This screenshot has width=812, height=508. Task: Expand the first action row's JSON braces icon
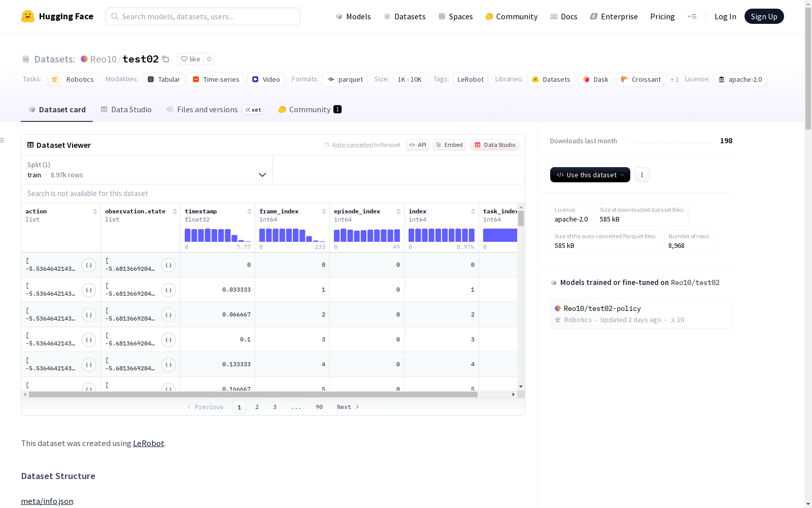click(89, 265)
